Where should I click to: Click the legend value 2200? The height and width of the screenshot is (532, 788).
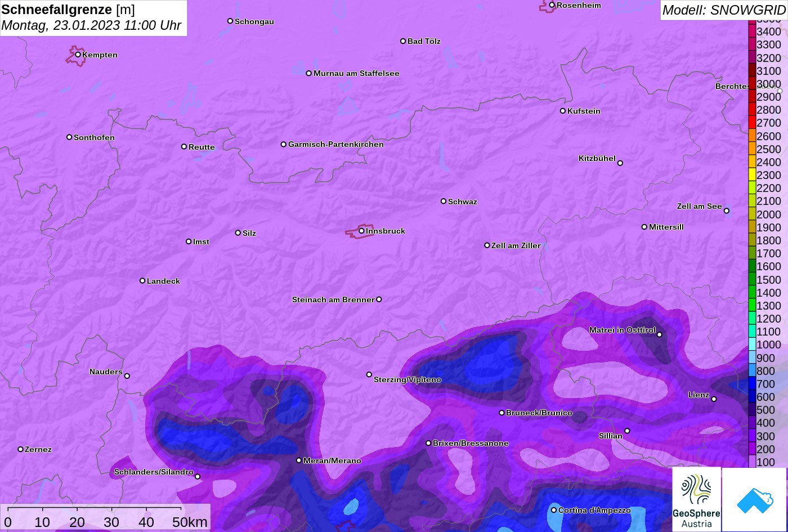click(769, 188)
